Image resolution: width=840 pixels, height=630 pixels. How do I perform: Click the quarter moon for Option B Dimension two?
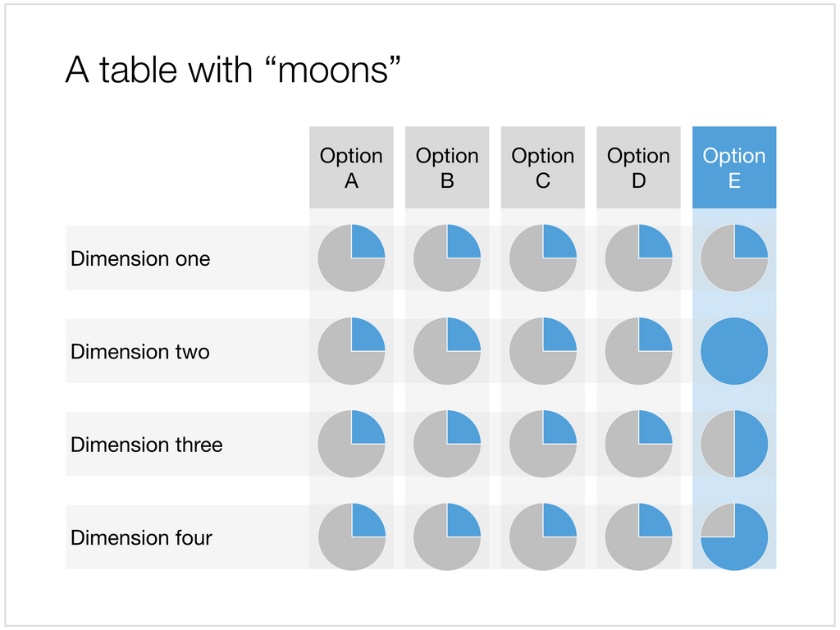point(447,351)
